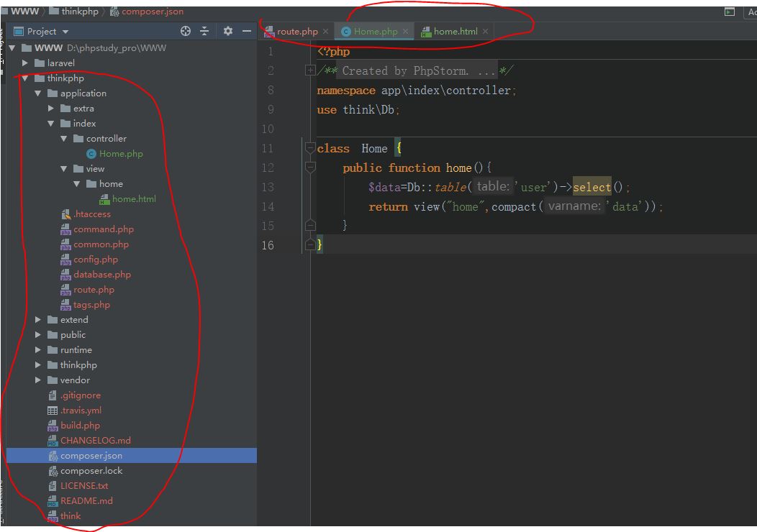The height and width of the screenshot is (532, 757).
Task: Collapse the home folder arrow
Action: 77,184
